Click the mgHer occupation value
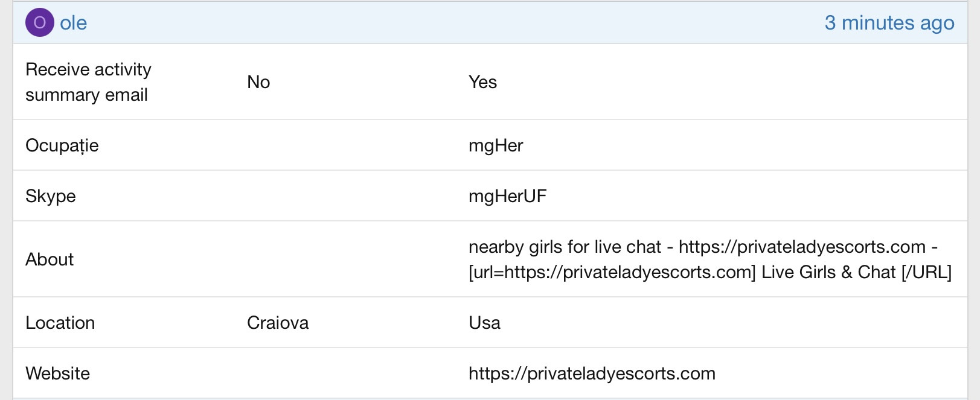Screen dimensions: 980x400 coord(496,145)
